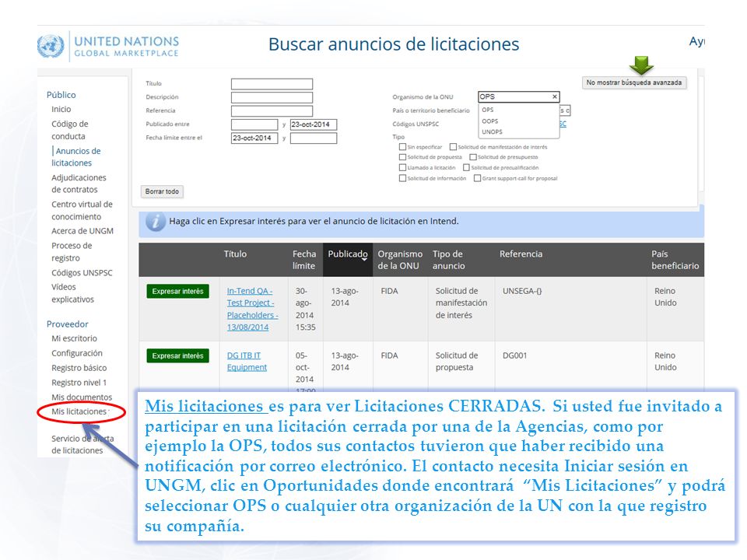Open Centro virtual de conocimiento
This screenshot has width=747, height=560.
(x=82, y=210)
